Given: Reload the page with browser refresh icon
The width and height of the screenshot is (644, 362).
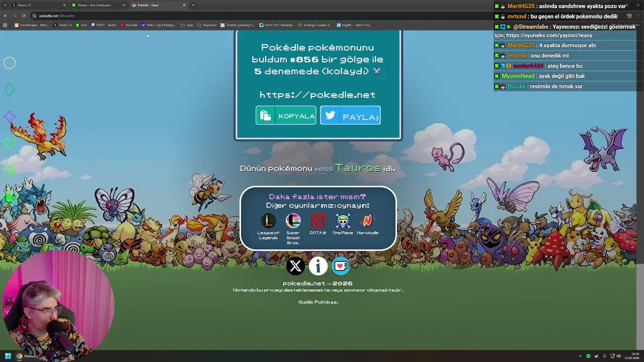Looking at the screenshot, I should pos(23,16).
